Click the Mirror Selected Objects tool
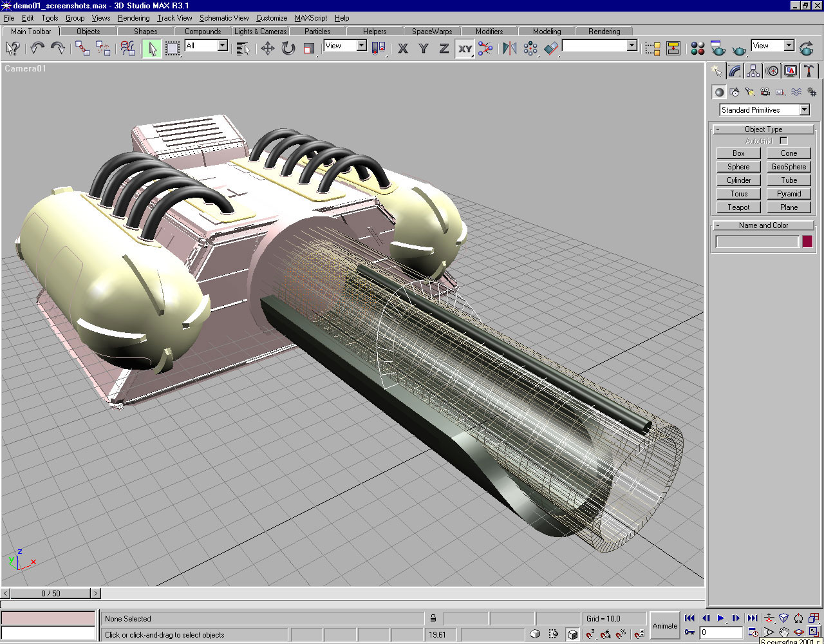 510,48
